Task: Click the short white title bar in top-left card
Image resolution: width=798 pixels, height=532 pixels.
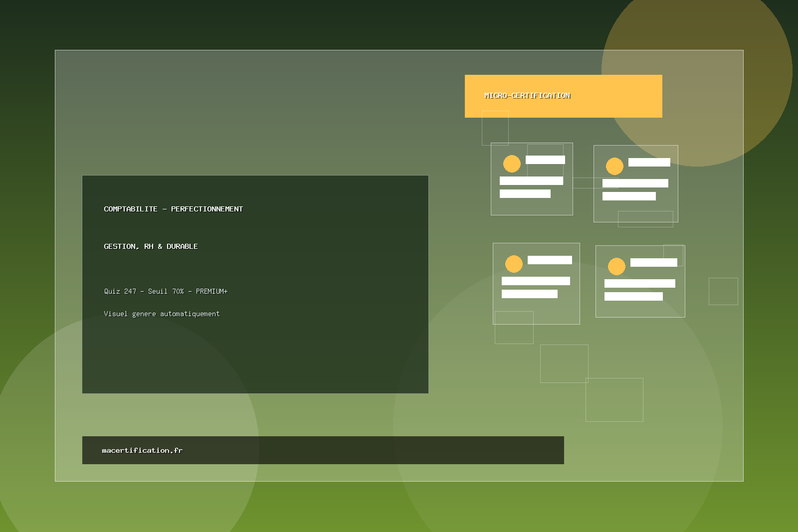Action: (x=545, y=160)
